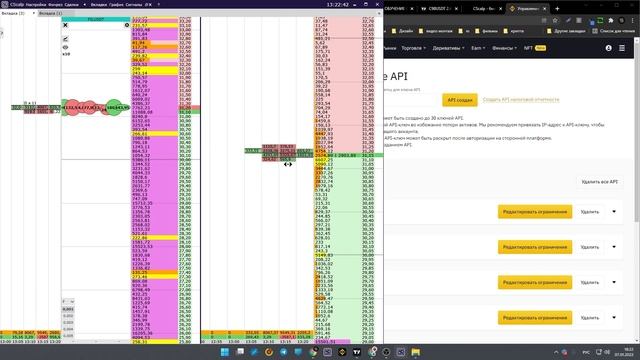Viewport: 640px width, 360px height.
Task: Click Удалить все API button
Action: coord(600,182)
